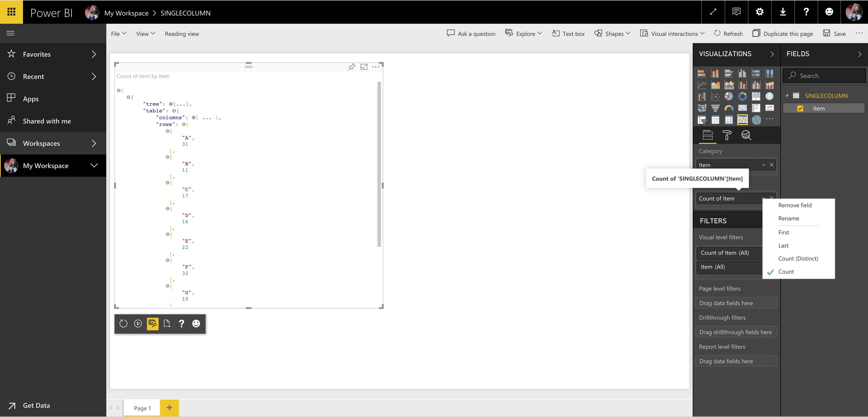This screenshot has width=868, height=417.
Task: Select Count (Distinct) aggregation
Action: [798, 259]
